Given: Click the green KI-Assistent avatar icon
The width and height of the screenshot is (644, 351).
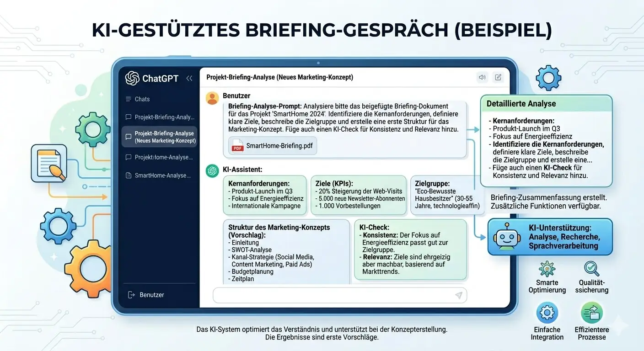Looking at the screenshot, I should 212,170.
